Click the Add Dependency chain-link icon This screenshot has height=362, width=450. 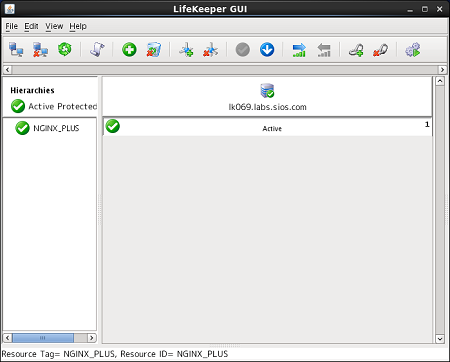click(356, 50)
